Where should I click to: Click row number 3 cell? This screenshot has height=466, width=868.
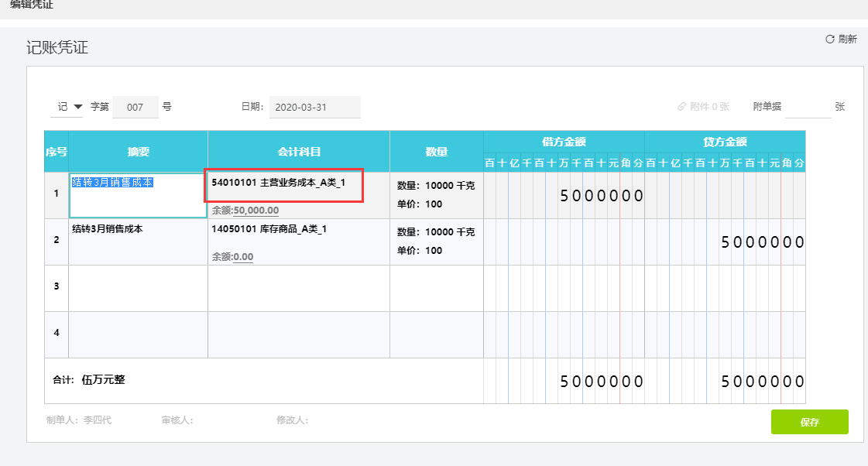pos(57,288)
